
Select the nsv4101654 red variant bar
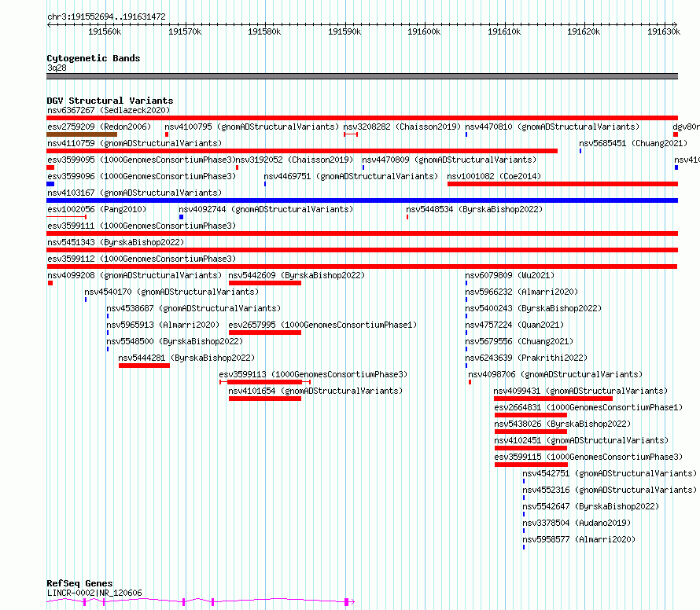[x=265, y=399]
